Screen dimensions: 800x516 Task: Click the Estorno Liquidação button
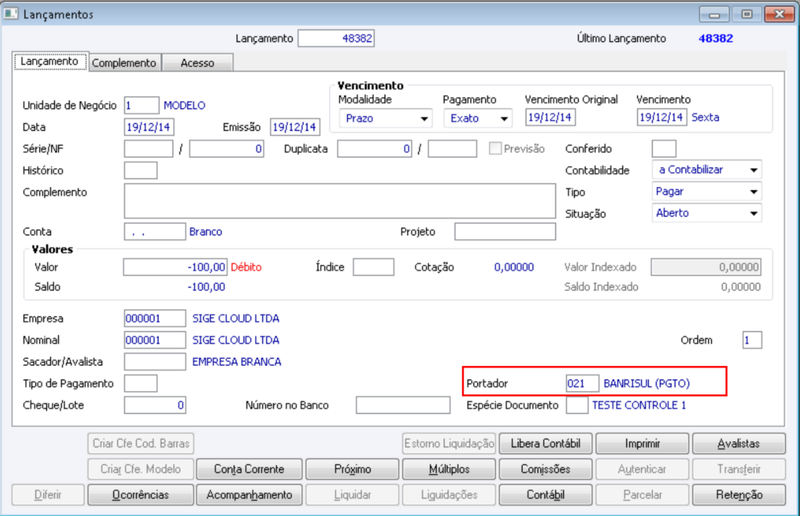point(448,444)
